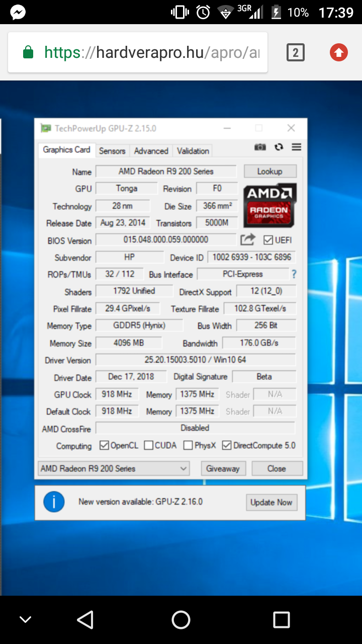Tap the Messenger notification icon
Screen dimensions: 362x644
18,12
